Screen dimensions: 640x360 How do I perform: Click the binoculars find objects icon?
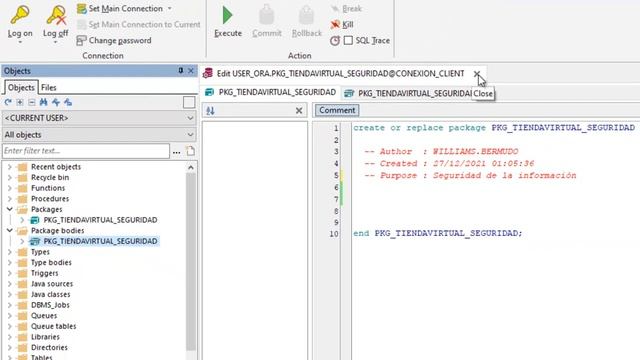(44, 102)
